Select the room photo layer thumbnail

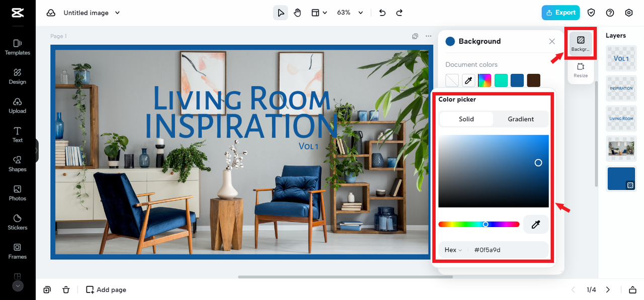coord(621,148)
